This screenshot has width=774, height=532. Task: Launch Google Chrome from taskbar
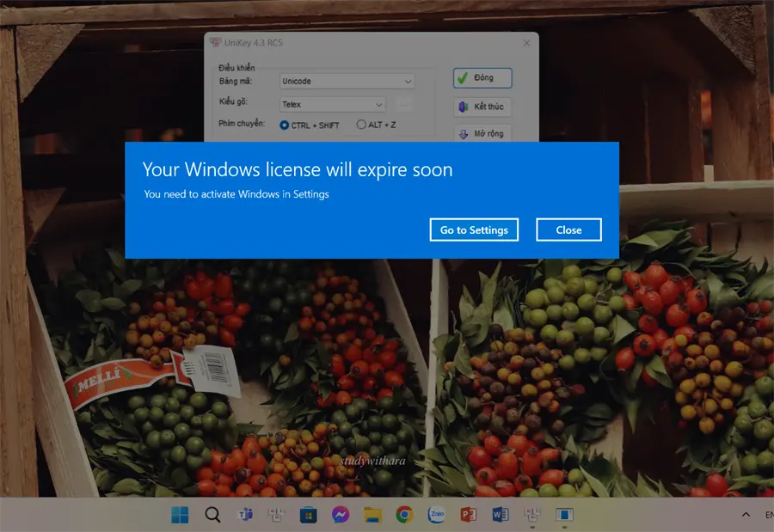pos(405,515)
